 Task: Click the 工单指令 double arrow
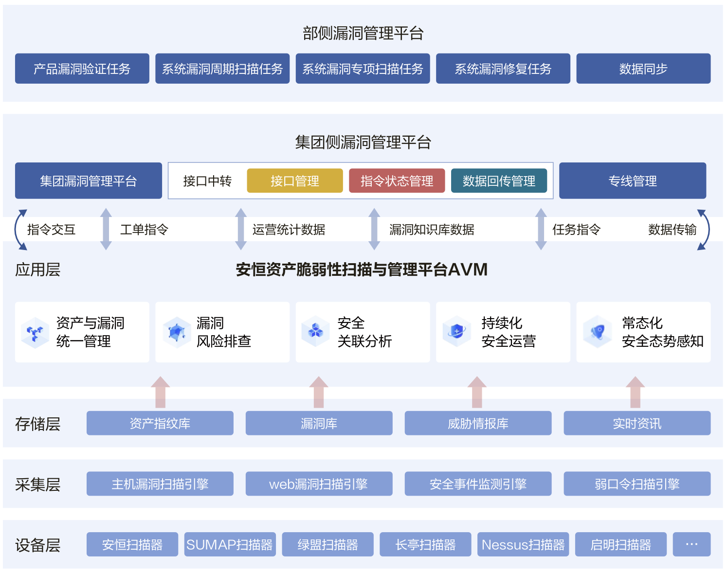[x=106, y=229]
